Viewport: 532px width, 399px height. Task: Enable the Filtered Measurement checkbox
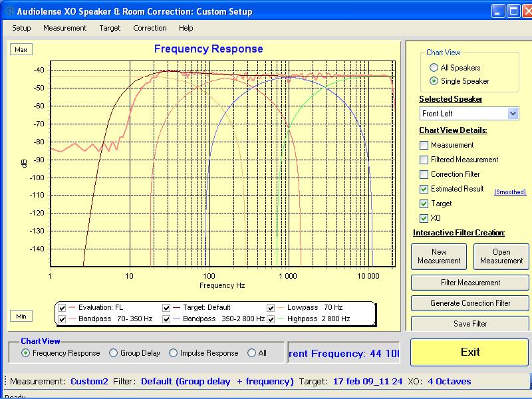tap(424, 160)
